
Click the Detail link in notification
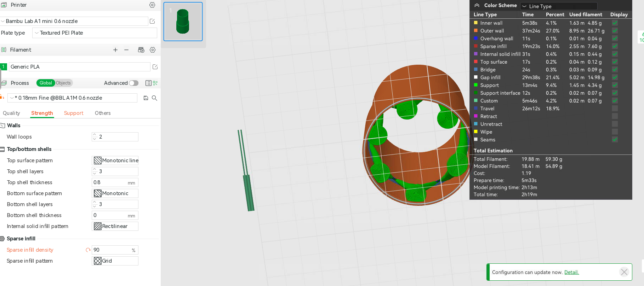pos(571,272)
